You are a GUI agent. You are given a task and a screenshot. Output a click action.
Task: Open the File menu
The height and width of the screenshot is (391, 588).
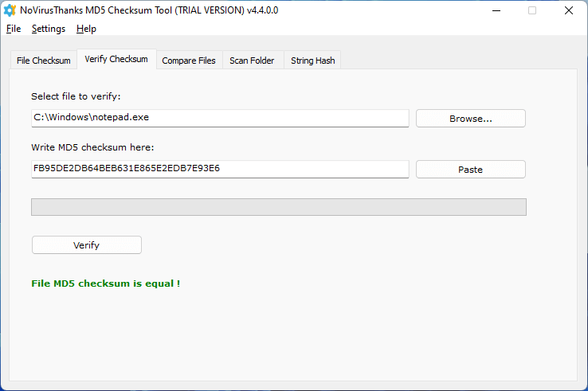(x=14, y=29)
